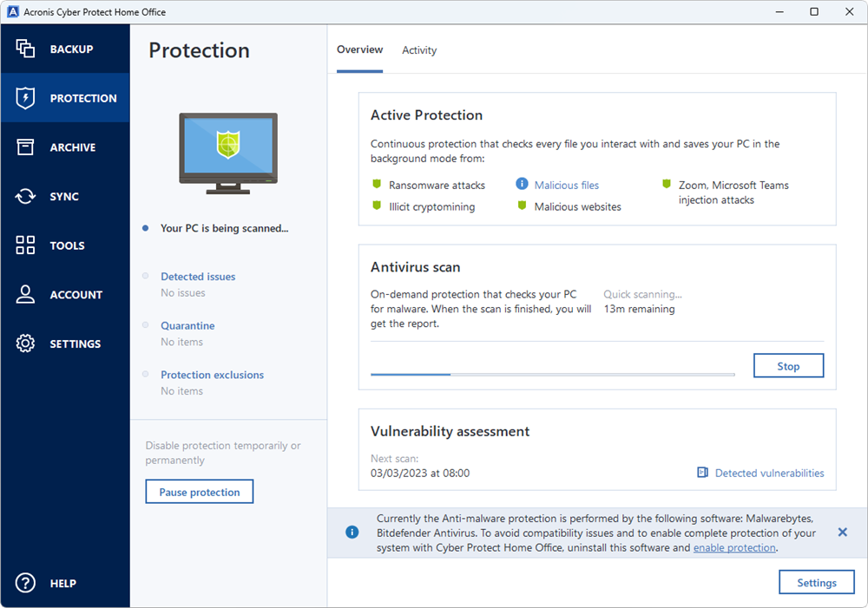Open Settings button at bottom right
Screen dimensions: 868x608
pyautogui.click(x=817, y=583)
